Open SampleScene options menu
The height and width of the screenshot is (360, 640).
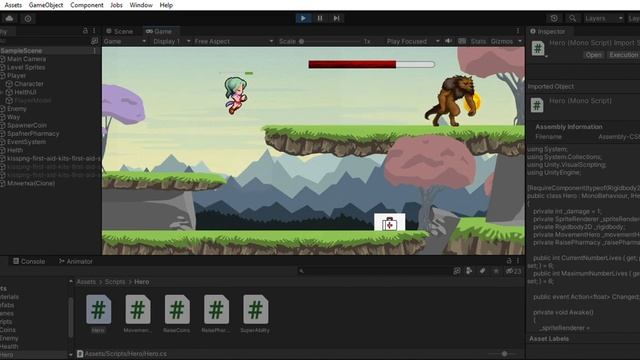tap(94, 51)
